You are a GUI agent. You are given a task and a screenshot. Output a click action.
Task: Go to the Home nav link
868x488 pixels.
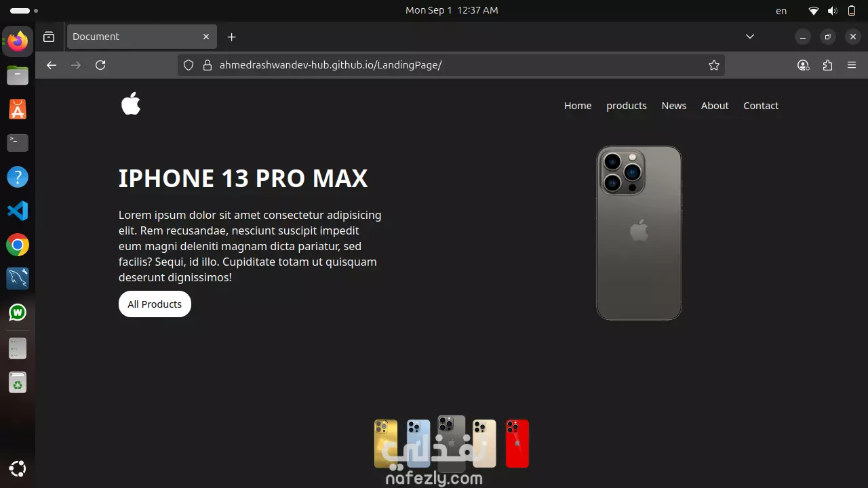click(x=578, y=106)
